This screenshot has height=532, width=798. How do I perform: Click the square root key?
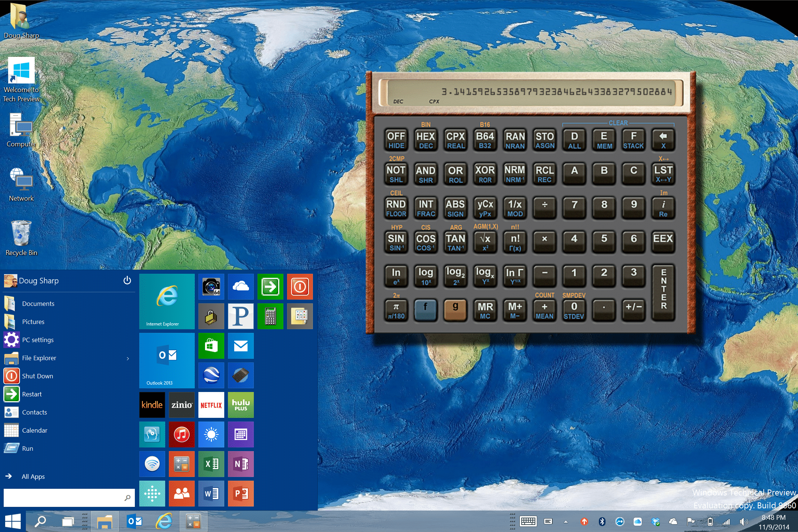pos(485,242)
